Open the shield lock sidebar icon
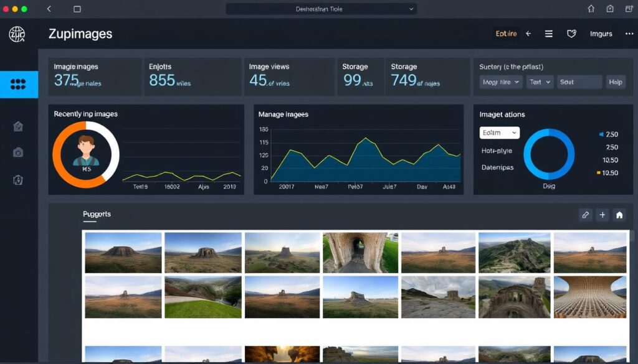Viewport: 638px width, 364px height. coord(18,180)
